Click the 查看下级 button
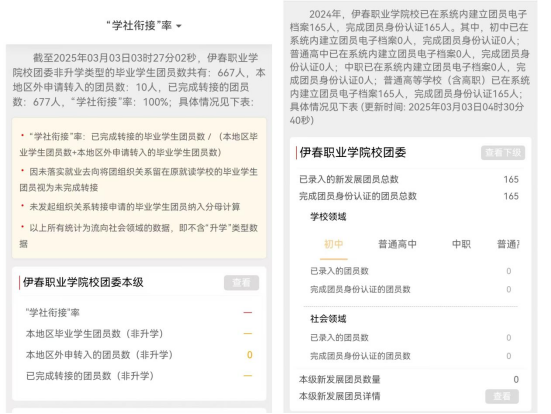 (x=503, y=153)
